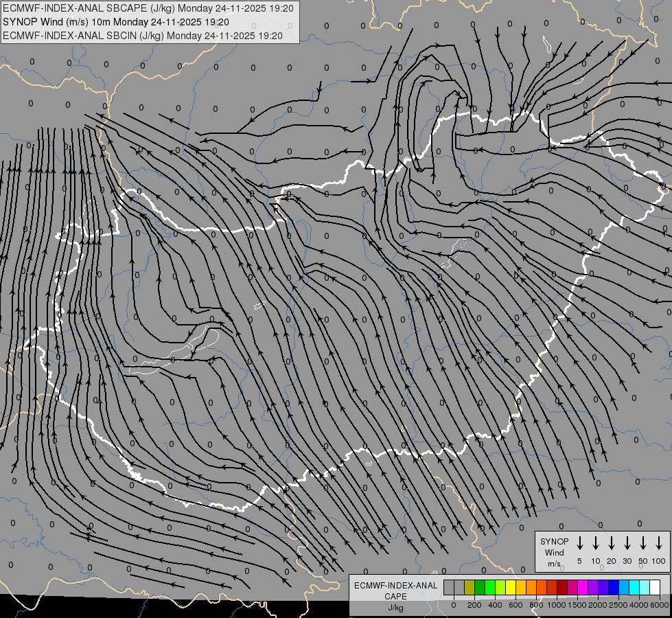Click the 1000 tick label on colorbar
Image resolution: width=672 pixels, height=618 pixels.
click(557, 605)
